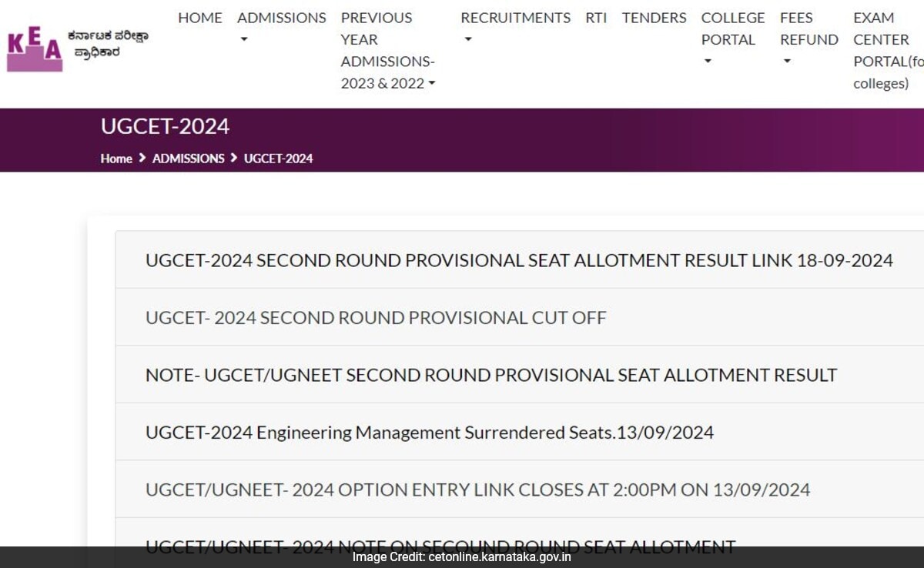Open the PREVIOUS YEAR ADMISSIONS-2023 & 2022 dropdown
924x568 pixels.
point(431,83)
